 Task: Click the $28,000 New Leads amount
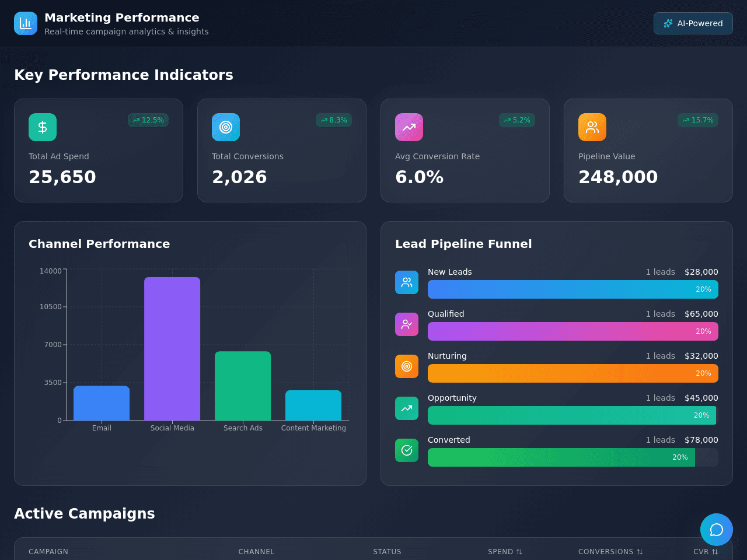coord(701,272)
